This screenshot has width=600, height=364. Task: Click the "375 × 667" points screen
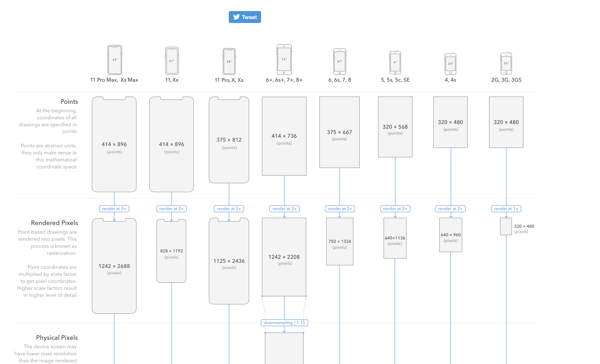[340, 132]
